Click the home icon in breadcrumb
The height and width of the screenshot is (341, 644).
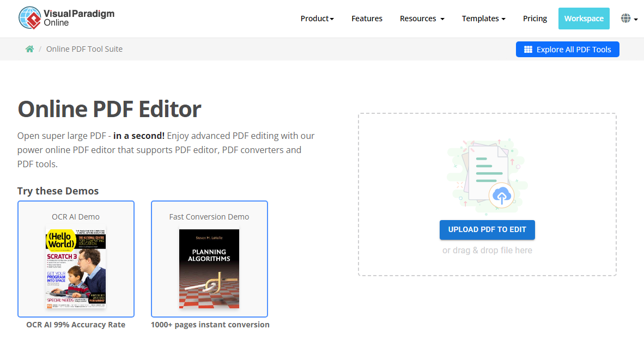(x=29, y=49)
